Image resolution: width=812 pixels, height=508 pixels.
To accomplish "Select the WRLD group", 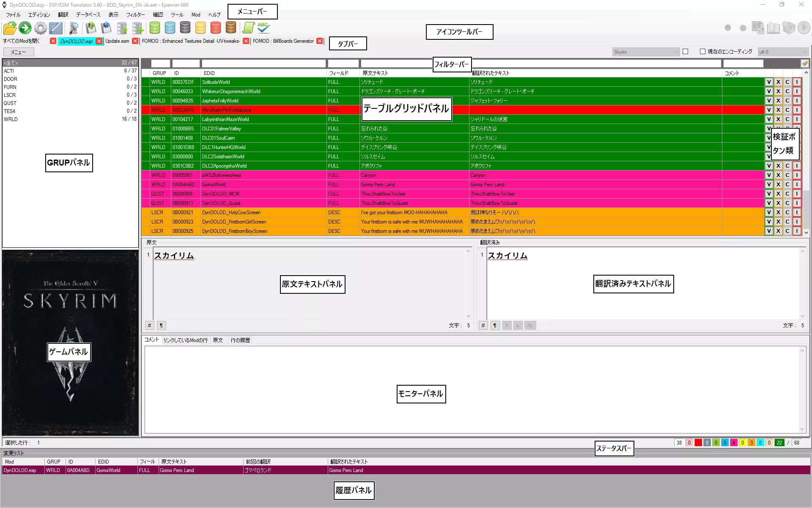I will [x=70, y=119].
